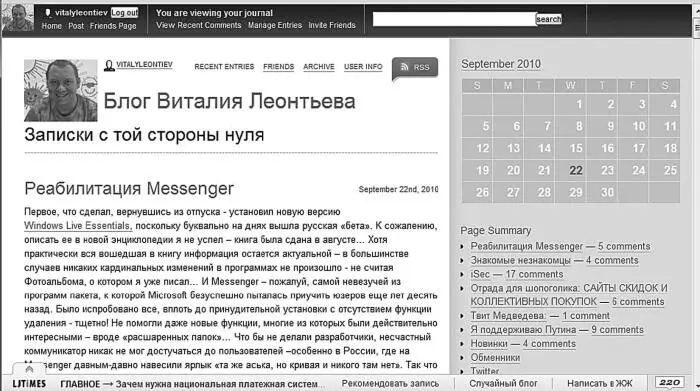Click the LJ Times logo in bottom bar

[x=29, y=383]
